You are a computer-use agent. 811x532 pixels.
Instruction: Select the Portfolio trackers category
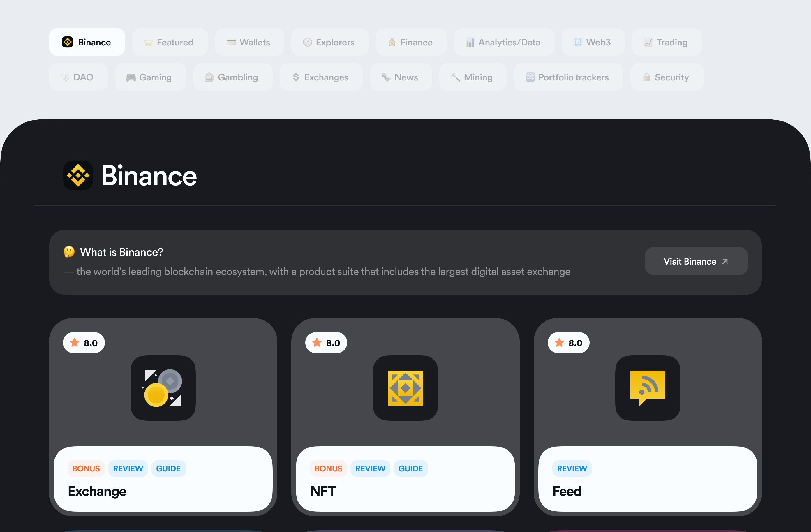coord(568,77)
